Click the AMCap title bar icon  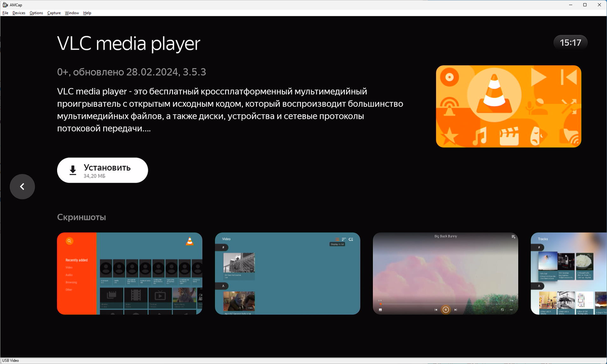pyautogui.click(x=5, y=5)
